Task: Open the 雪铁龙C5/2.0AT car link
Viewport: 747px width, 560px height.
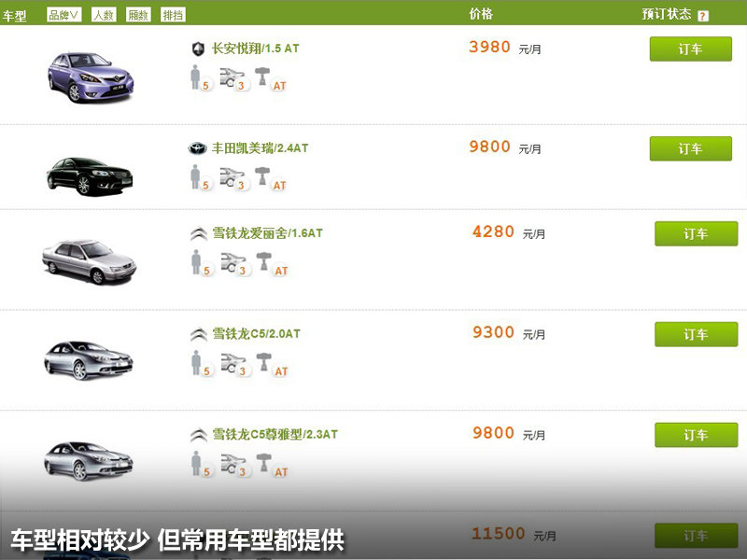Action: pyautogui.click(x=256, y=334)
